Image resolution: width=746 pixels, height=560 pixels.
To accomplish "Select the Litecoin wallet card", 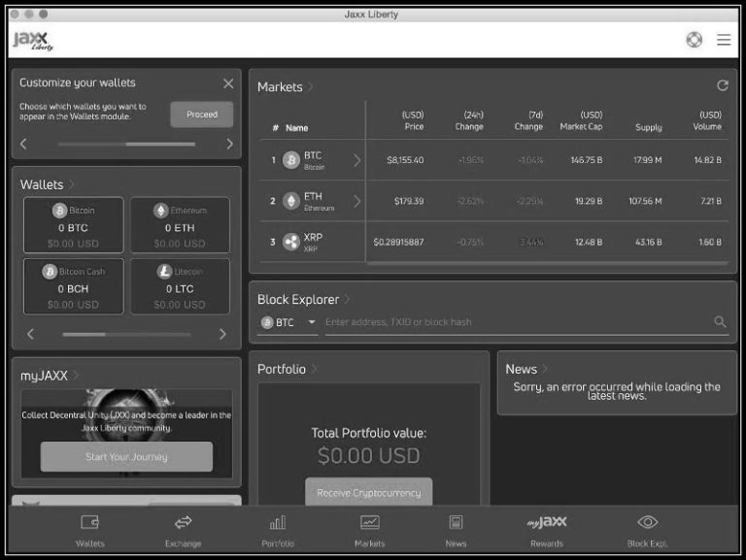I will [180, 286].
